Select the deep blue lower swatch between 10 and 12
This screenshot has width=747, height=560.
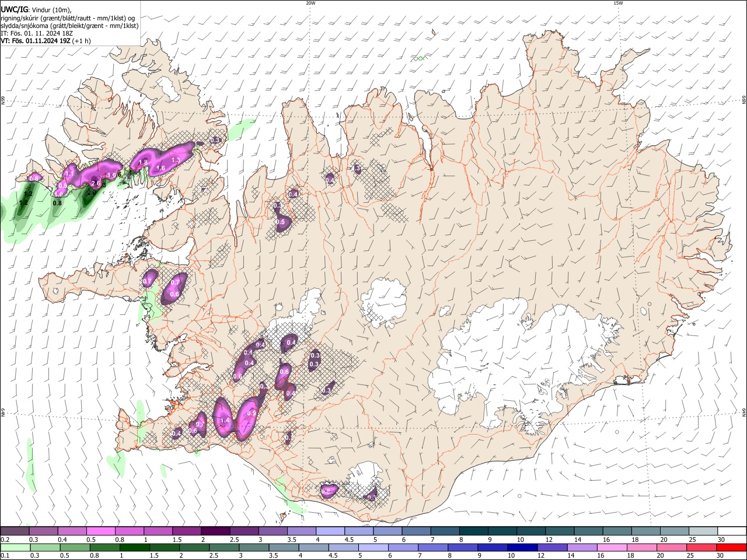point(521,548)
